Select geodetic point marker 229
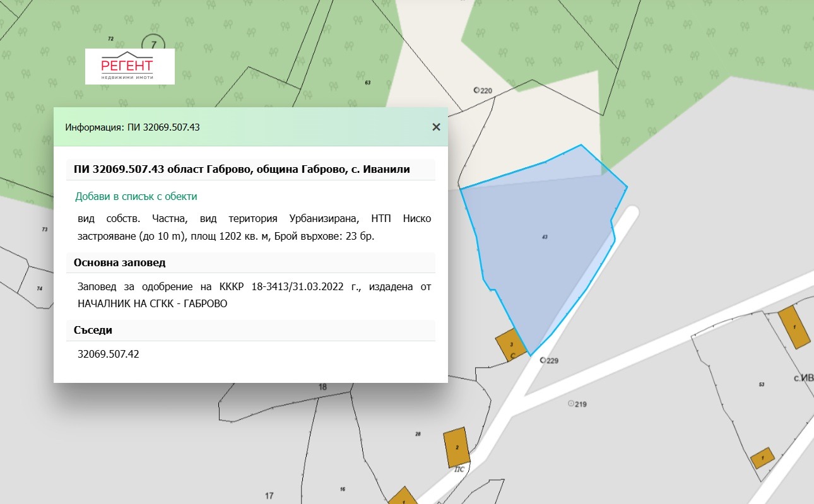 (543, 360)
